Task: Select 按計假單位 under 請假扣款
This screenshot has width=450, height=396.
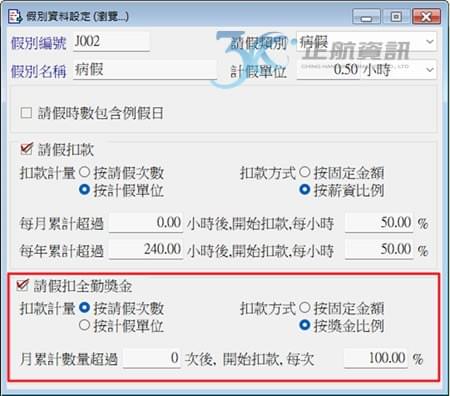Action: 84,190
